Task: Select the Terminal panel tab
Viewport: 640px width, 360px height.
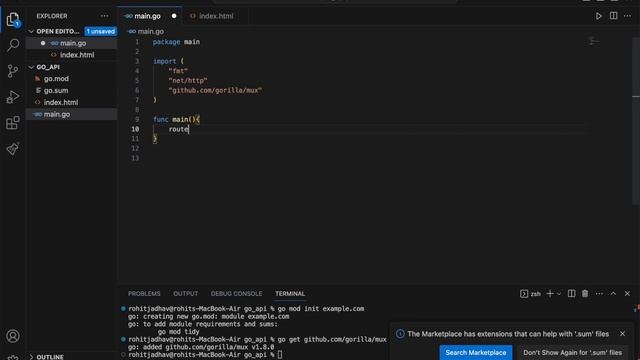Action: tap(290, 293)
